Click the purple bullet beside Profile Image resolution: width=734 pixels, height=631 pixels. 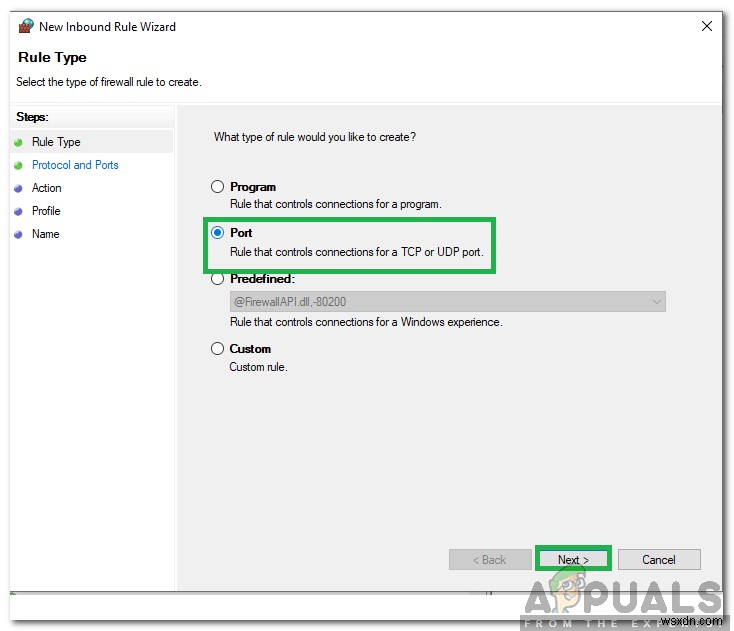coord(18,211)
